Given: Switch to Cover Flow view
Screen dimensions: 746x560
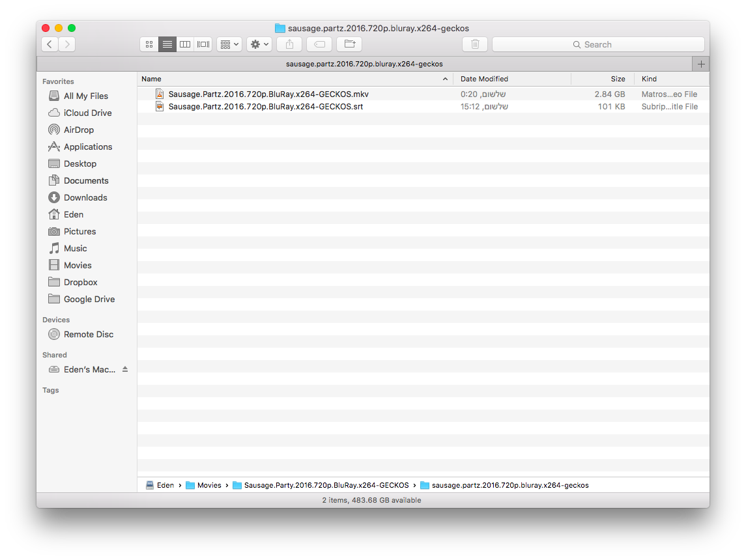Looking at the screenshot, I should (x=203, y=44).
